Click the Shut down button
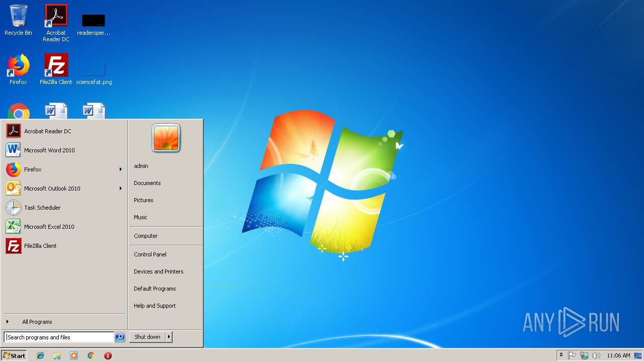644x362 pixels. coord(147,337)
